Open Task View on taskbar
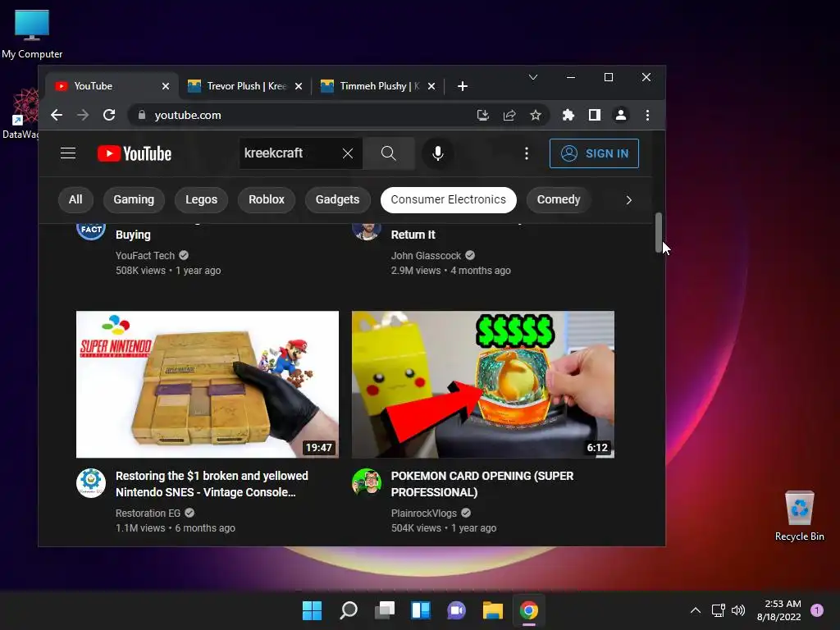The width and height of the screenshot is (840, 630). 385,610
